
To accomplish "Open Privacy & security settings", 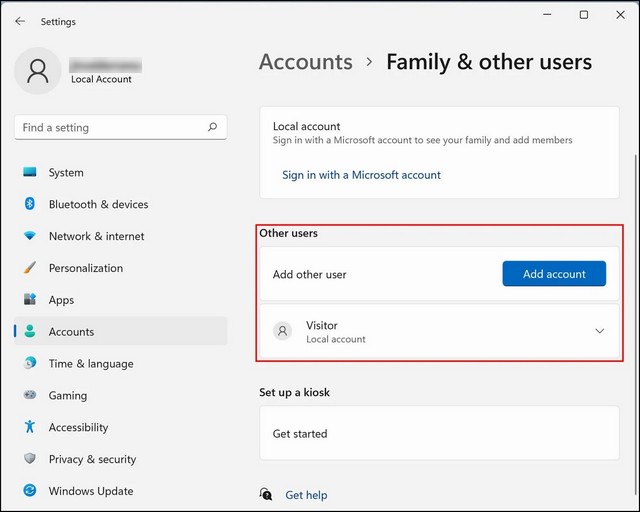I will pos(120,459).
